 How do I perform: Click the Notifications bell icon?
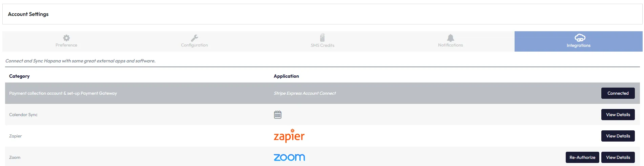[x=450, y=38]
